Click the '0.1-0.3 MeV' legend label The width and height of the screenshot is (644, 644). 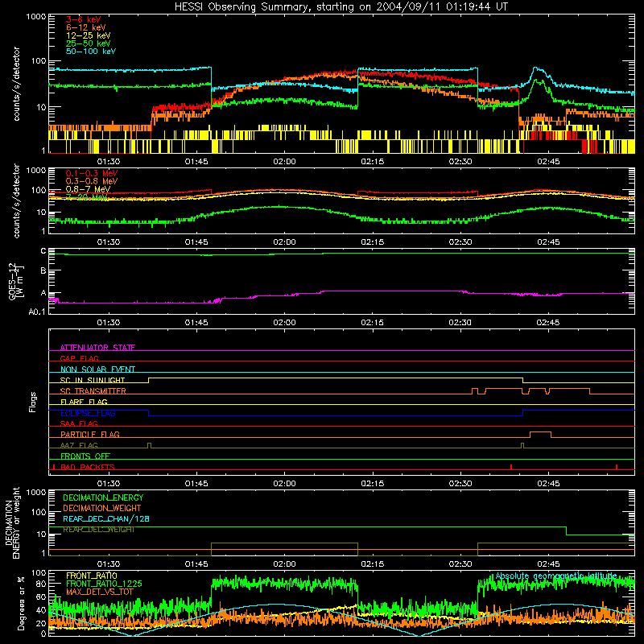92,173
